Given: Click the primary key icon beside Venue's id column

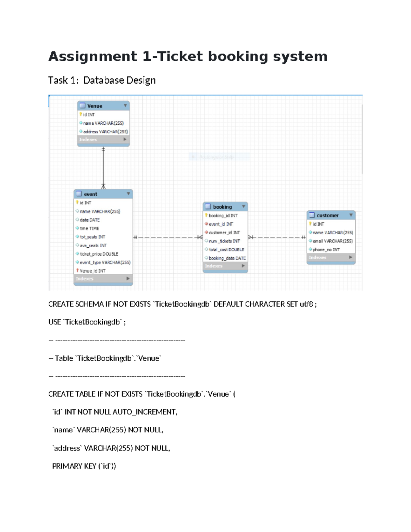Looking at the screenshot, I should 80,114.
